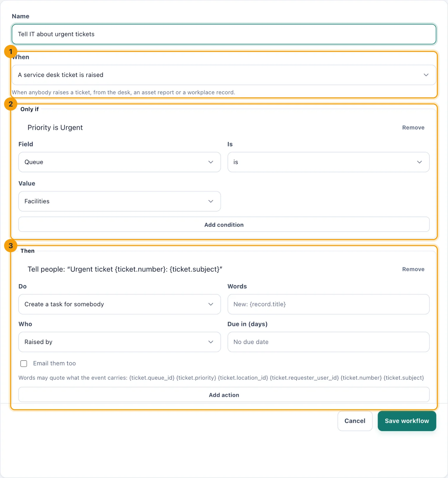Remove the Tell people action
Viewport: 448px width, 478px height.
[x=413, y=269]
